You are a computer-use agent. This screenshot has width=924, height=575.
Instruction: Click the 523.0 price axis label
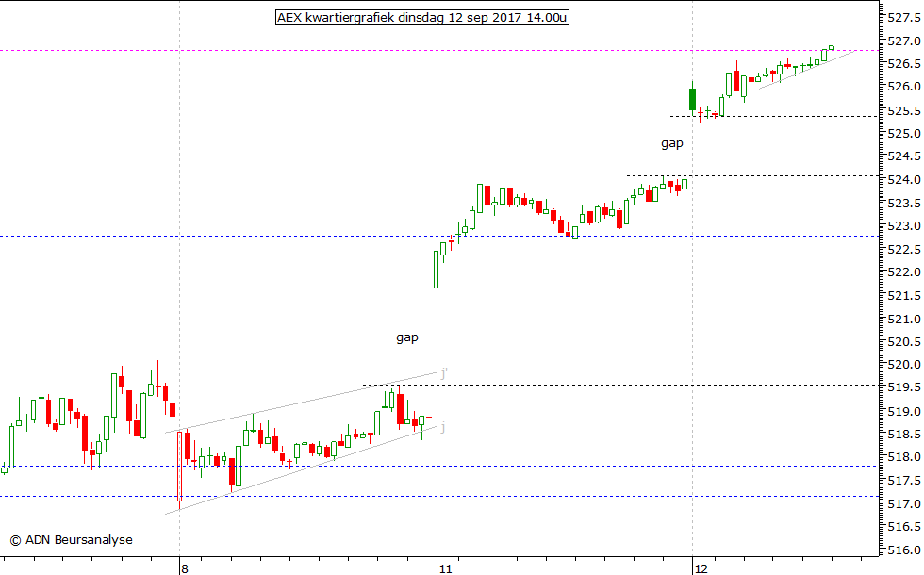904,225
